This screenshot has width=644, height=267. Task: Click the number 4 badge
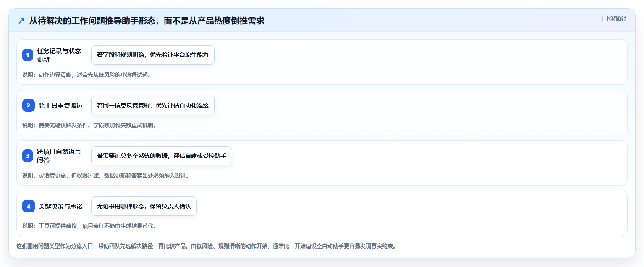pos(29,206)
